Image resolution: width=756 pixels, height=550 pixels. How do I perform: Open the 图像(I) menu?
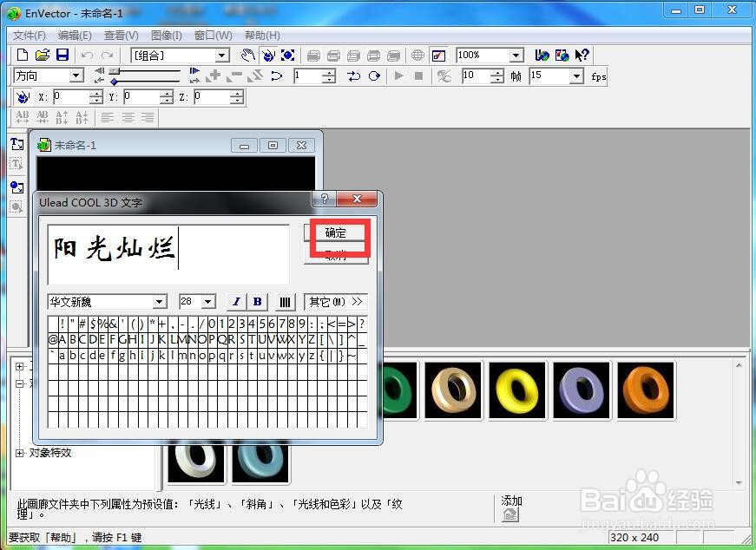tap(167, 36)
